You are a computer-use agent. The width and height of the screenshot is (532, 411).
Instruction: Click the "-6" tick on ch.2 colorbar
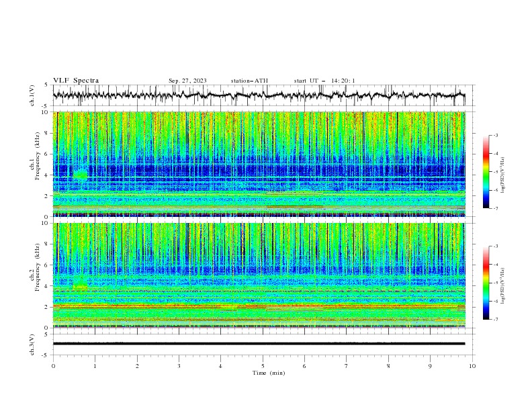point(495,301)
